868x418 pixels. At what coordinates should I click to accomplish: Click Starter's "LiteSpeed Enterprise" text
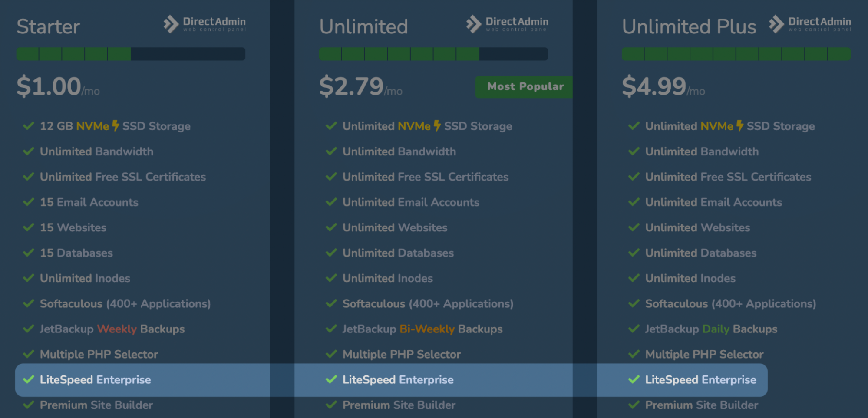(96, 380)
